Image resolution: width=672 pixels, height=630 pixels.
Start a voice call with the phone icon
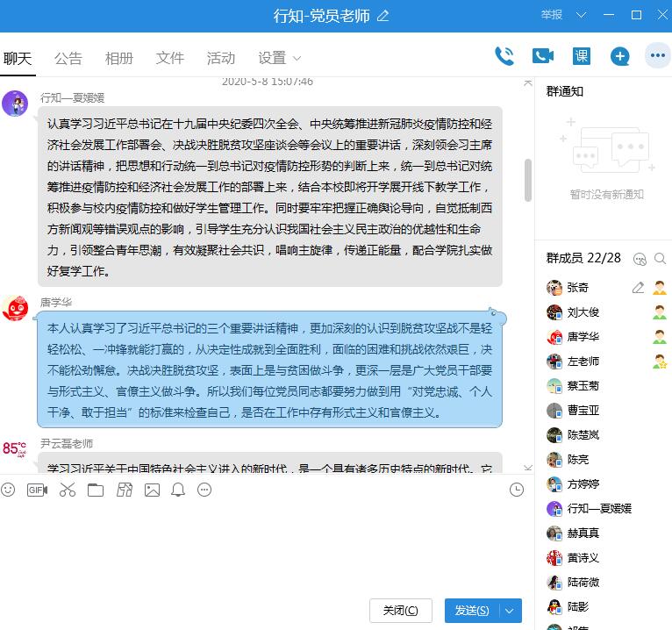point(504,56)
